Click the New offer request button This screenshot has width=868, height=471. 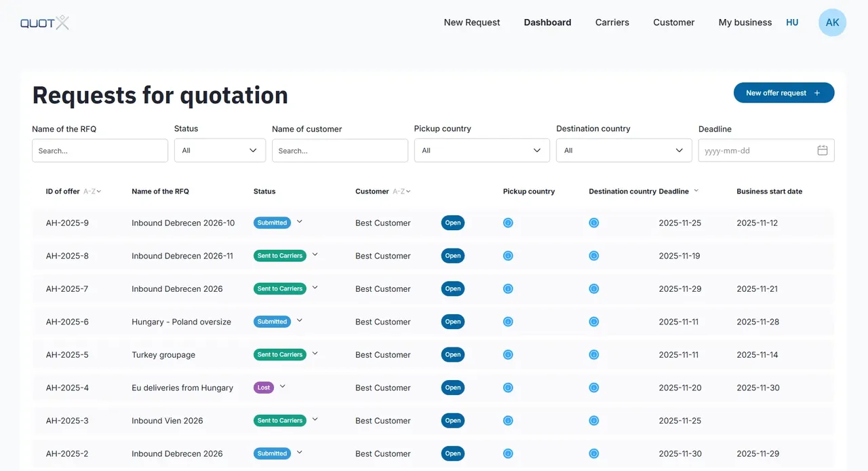(x=783, y=93)
